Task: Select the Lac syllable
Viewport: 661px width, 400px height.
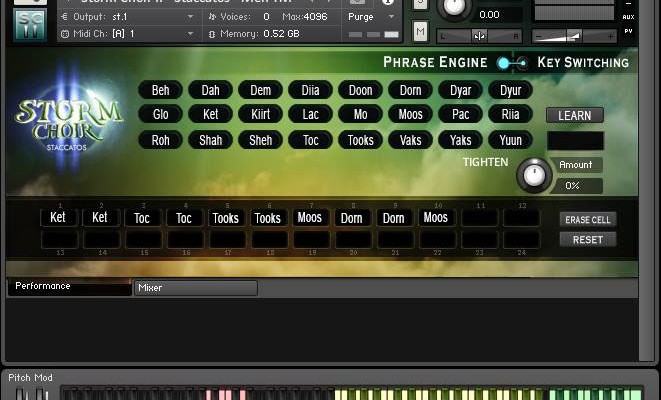Action: [310, 115]
